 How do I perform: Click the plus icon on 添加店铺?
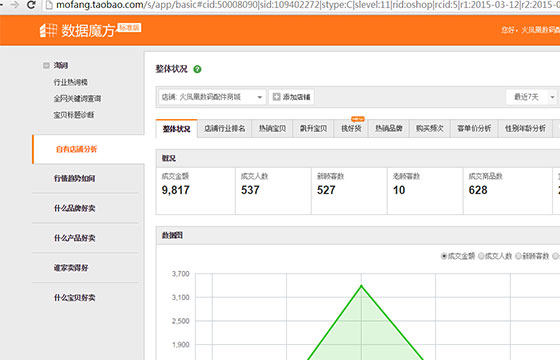pos(276,97)
